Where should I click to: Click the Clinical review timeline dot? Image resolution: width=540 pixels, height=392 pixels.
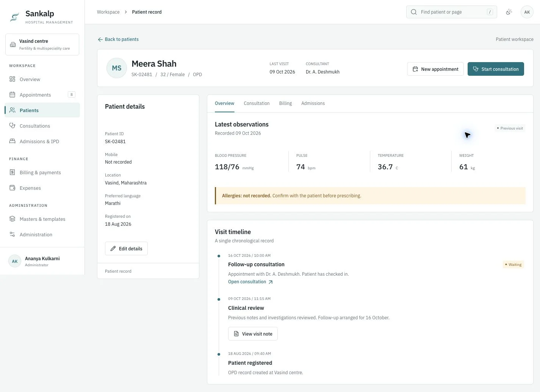219,300
